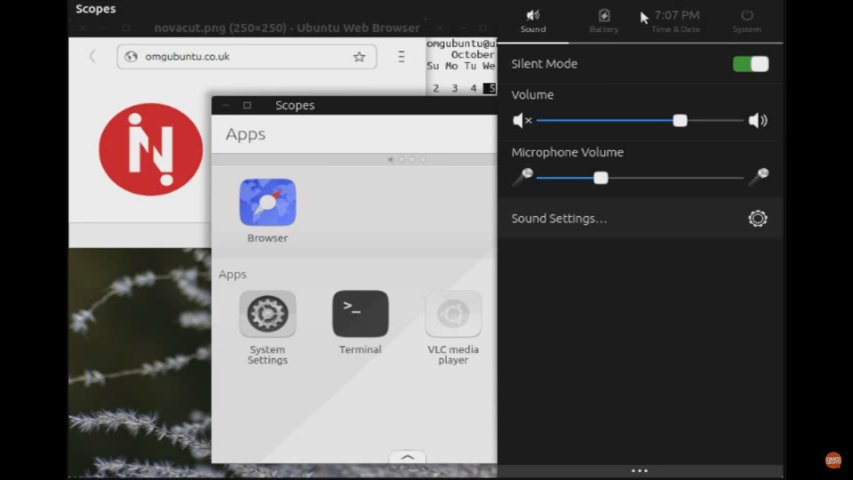
Task: Open the Terminal app
Action: tap(360, 314)
